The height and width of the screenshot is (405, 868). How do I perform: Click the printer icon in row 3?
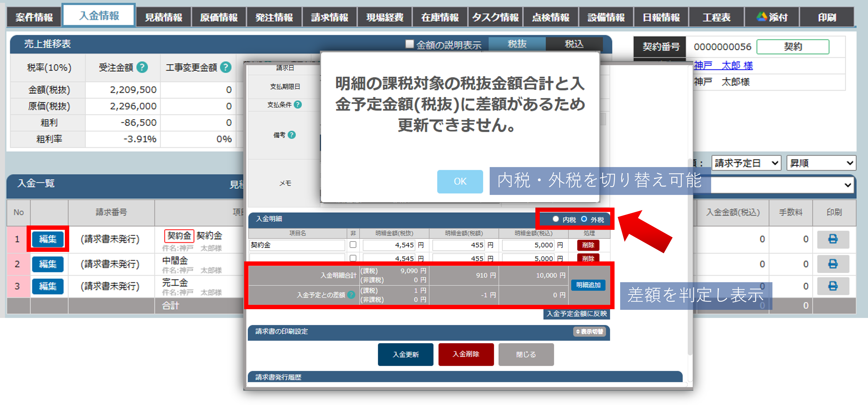[833, 286]
